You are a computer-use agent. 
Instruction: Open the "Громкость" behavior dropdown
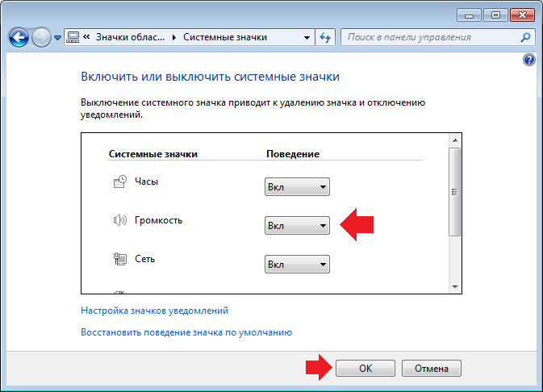coord(297,226)
